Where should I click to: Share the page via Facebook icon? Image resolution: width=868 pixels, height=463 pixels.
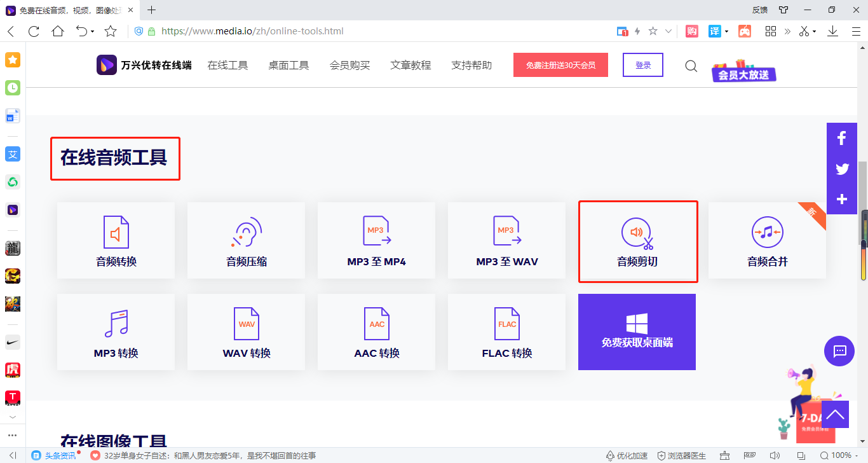(x=841, y=138)
